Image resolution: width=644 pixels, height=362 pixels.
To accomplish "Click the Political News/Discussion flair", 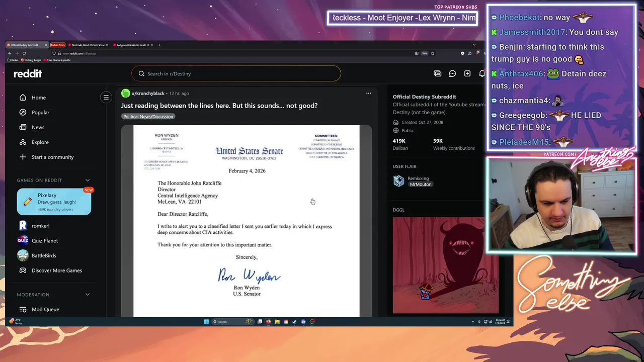I will [148, 117].
